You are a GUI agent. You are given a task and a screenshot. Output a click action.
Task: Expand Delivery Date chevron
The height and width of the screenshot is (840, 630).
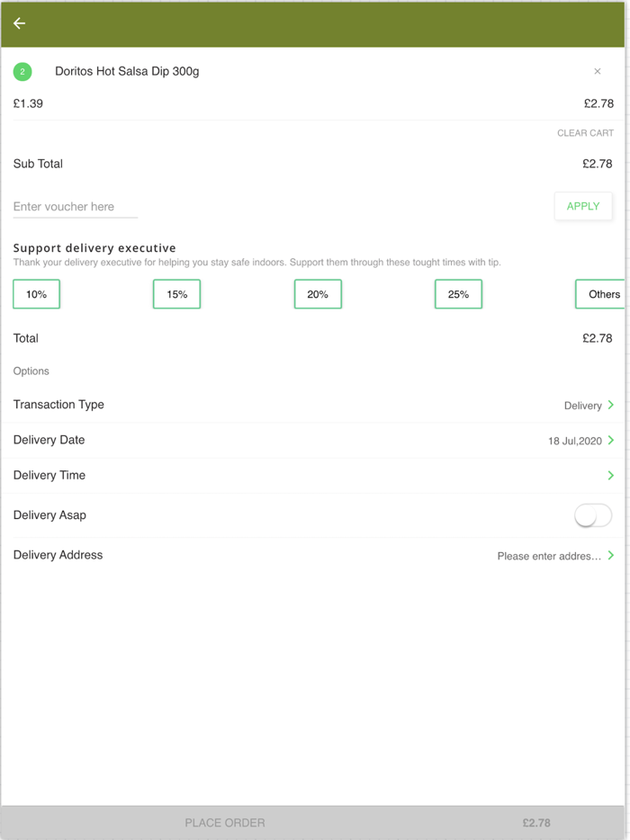611,441
